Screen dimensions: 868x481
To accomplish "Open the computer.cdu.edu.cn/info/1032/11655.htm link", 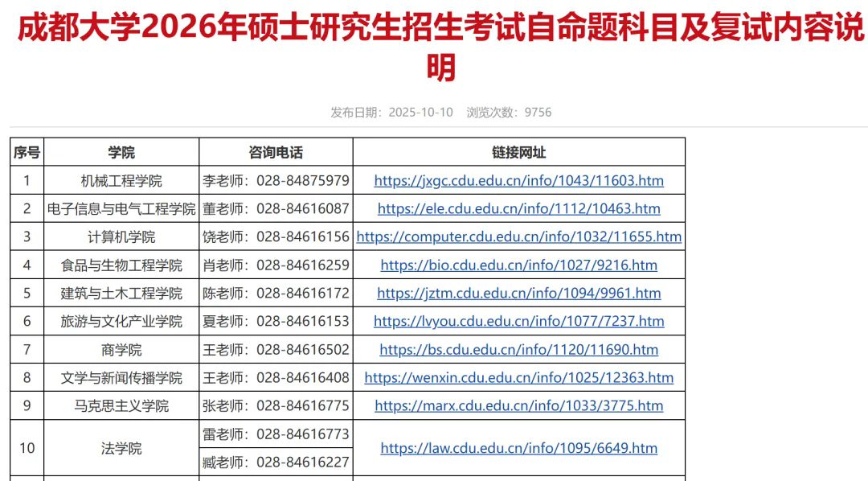I will pos(518,236).
